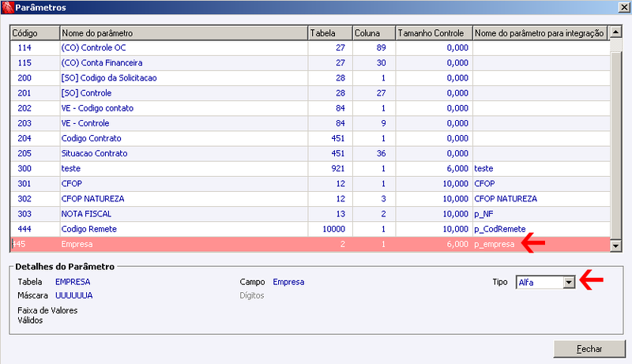
Task: Click the Tabela value EMPRESA in details
Action: point(73,282)
